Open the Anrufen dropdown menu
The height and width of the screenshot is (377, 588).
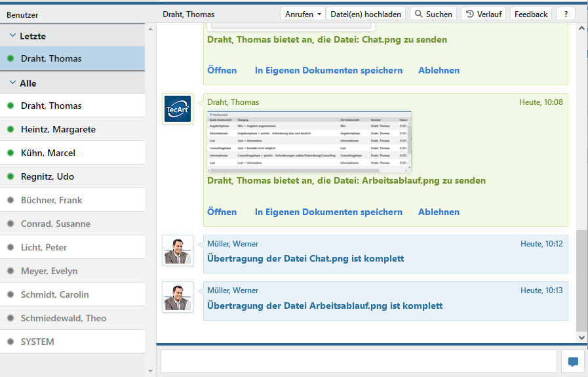(x=303, y=14)
